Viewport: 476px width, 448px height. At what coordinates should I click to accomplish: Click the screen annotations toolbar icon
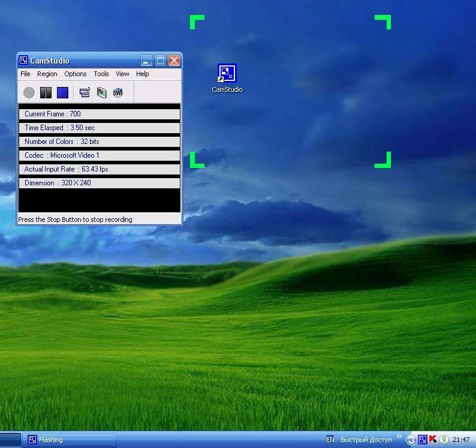[102, 92]
